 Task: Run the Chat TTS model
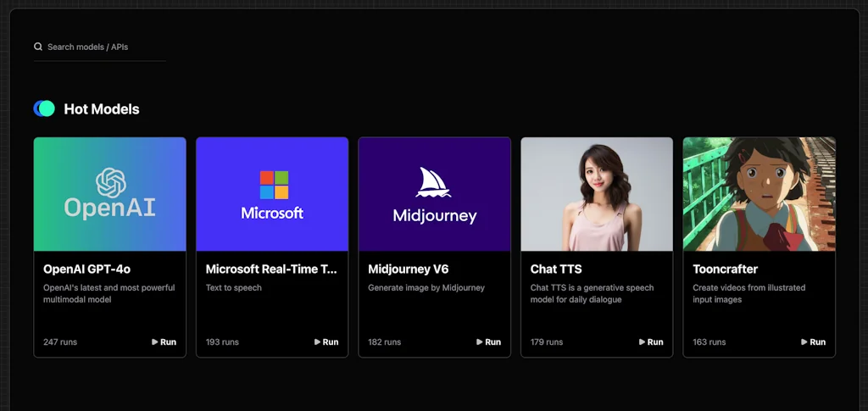coord(651,342)
